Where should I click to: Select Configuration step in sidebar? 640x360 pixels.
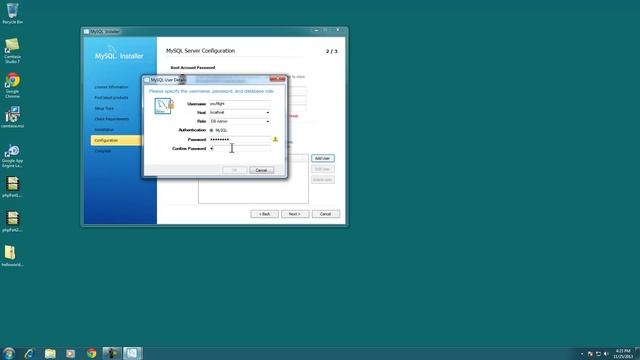pos(116,140)
